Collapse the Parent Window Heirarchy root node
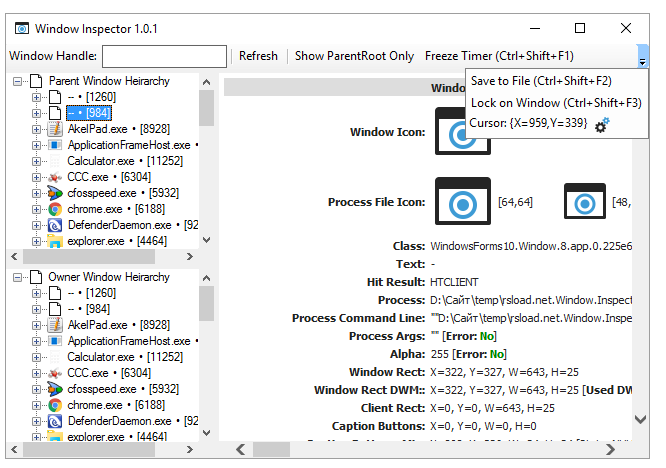The height and width of the screenshot is (468, 666). click(19, 81)
